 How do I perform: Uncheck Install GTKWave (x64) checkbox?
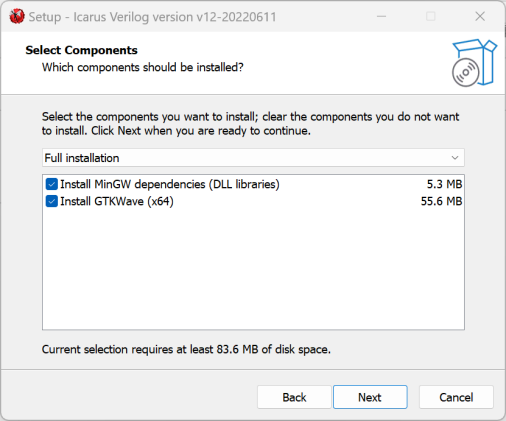coord(52,201)
